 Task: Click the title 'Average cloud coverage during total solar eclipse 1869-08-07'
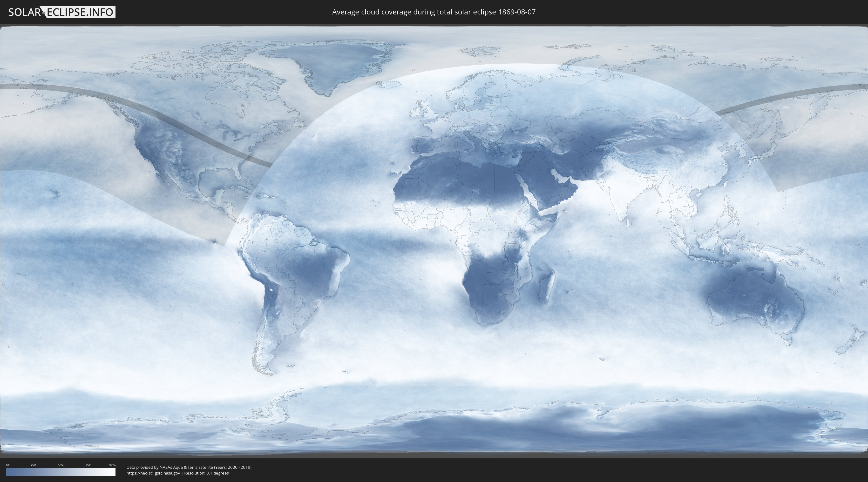(434, 12)
